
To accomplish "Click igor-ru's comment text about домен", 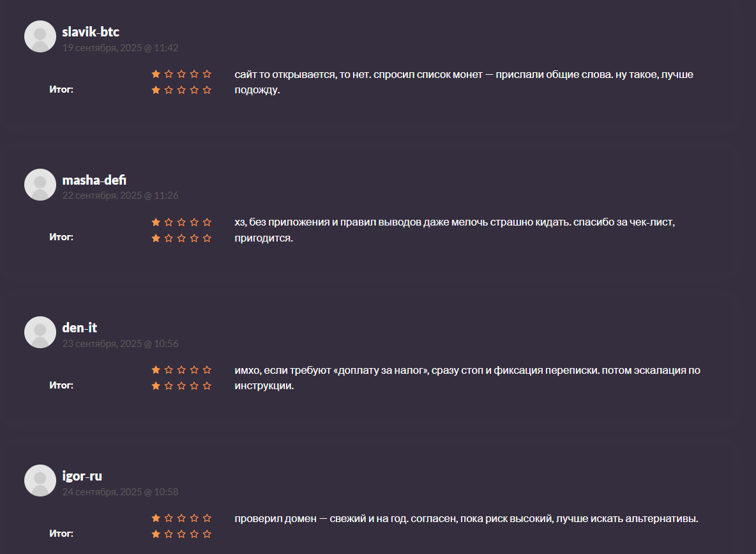I will pyautogui.click(x=466, y=518).
